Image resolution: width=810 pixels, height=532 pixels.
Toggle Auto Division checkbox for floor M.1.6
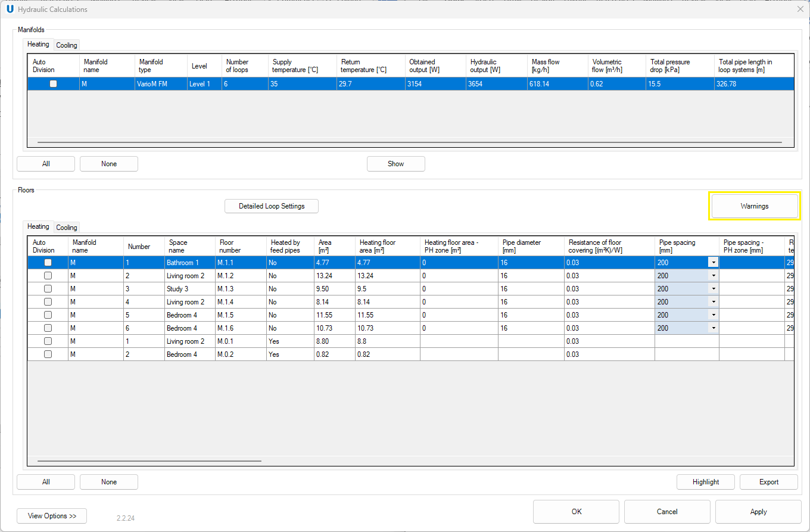48,328
